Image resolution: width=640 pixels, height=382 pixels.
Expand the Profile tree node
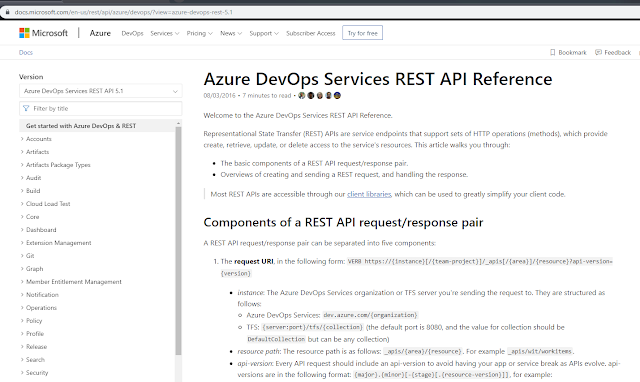point(22,334)
